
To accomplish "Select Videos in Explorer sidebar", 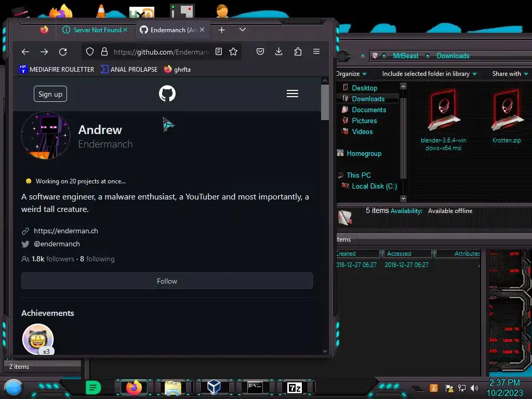I will pos(362,131).
